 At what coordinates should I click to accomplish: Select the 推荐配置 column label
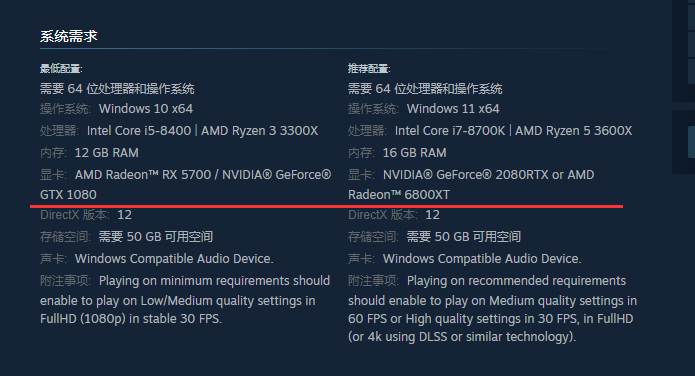tap(369, 69)
